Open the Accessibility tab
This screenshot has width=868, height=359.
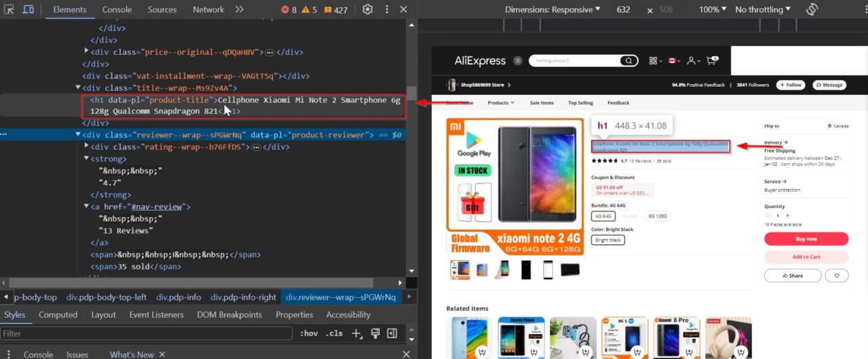tap(349, 314)
